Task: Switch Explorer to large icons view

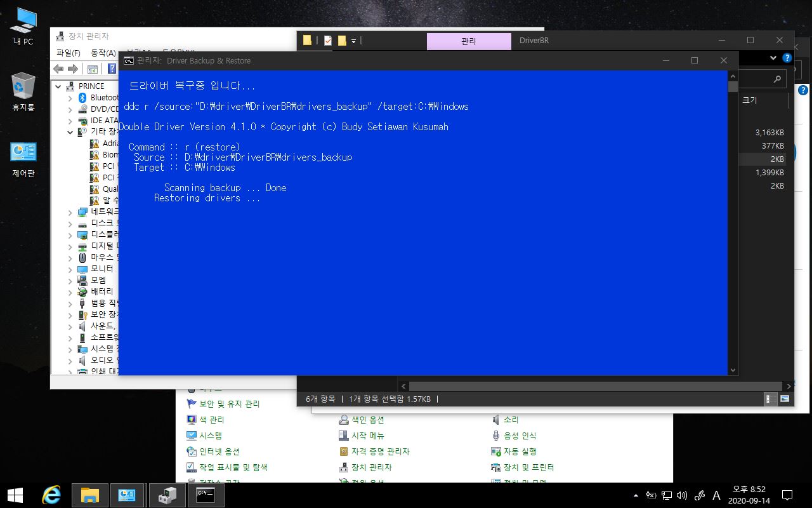Action: [785, 399]
